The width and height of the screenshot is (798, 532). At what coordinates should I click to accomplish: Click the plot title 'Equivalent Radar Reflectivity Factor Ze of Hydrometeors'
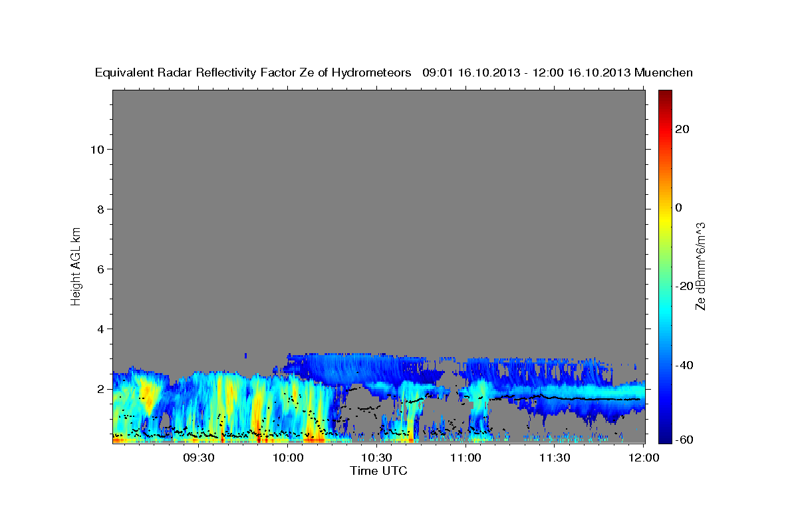pyautogui.click(x=253, y=73)
